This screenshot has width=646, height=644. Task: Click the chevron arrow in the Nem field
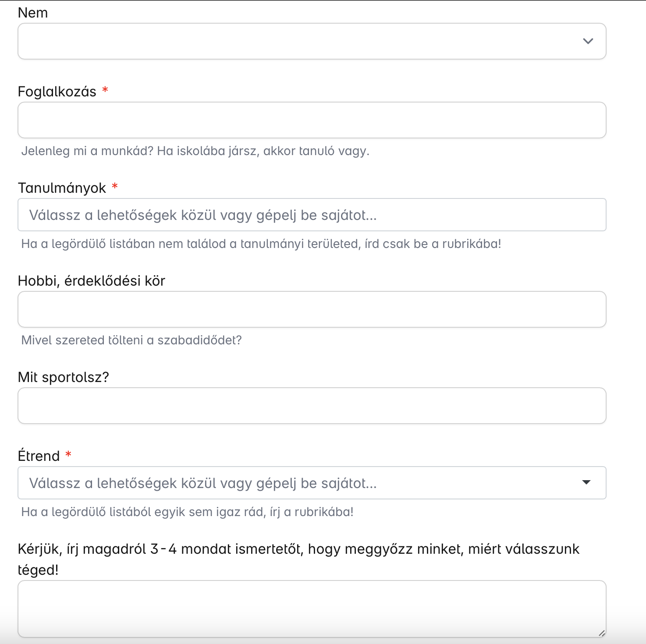(588, 41)
